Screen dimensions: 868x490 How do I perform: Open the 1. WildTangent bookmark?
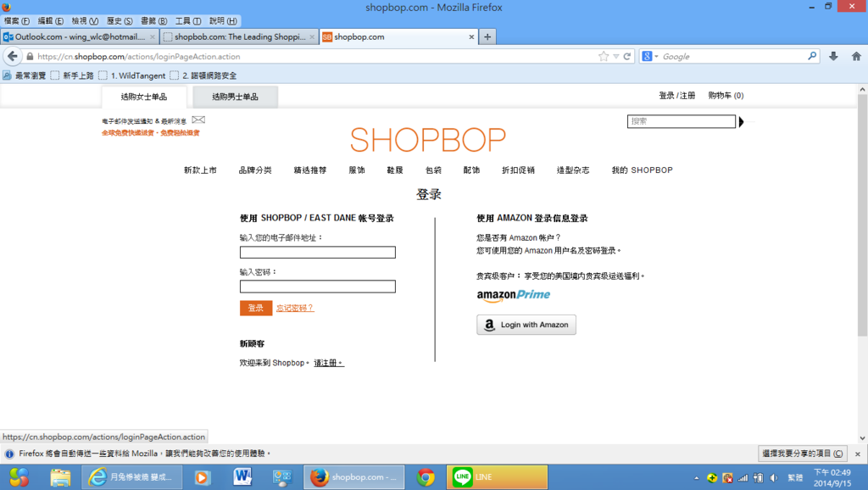[x=132, y=75]
